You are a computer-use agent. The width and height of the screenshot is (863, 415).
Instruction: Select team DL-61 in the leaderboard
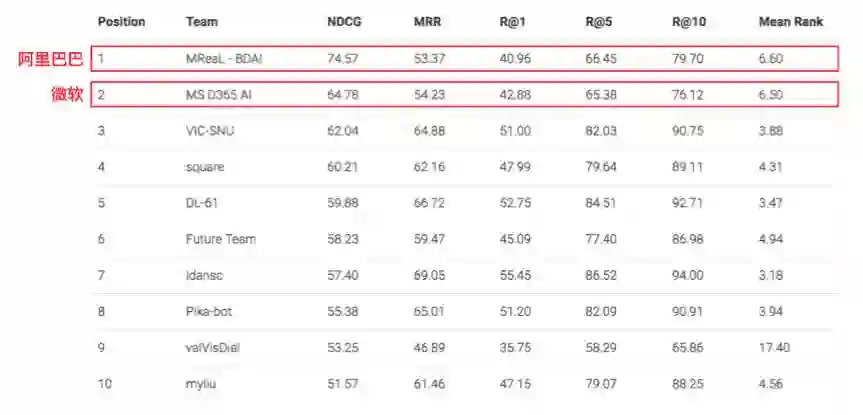point(202,203)
